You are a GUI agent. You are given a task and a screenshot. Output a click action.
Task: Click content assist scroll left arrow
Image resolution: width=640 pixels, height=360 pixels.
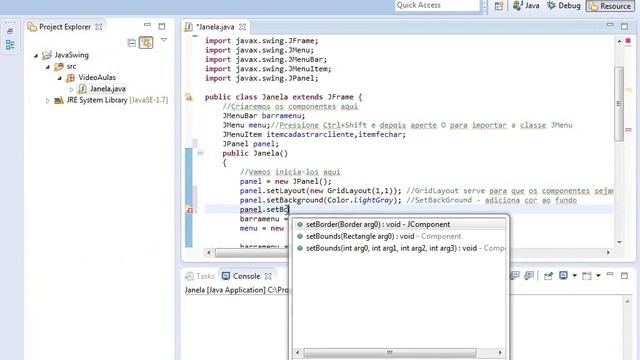(298, 352)
